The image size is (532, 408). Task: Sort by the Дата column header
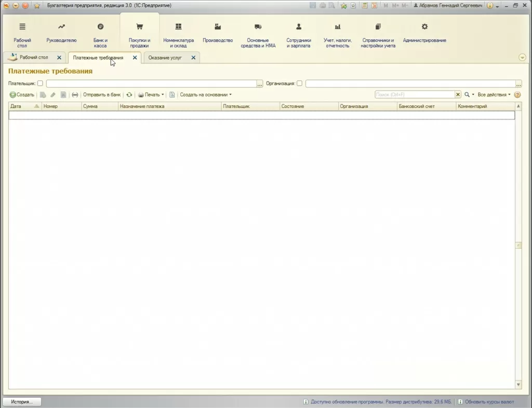click(x=25, y=106)
